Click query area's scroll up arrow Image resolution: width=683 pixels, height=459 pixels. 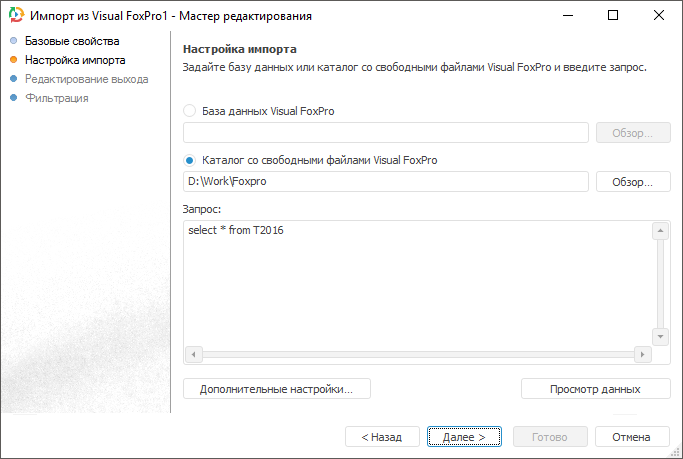click(x=660, y=232)
